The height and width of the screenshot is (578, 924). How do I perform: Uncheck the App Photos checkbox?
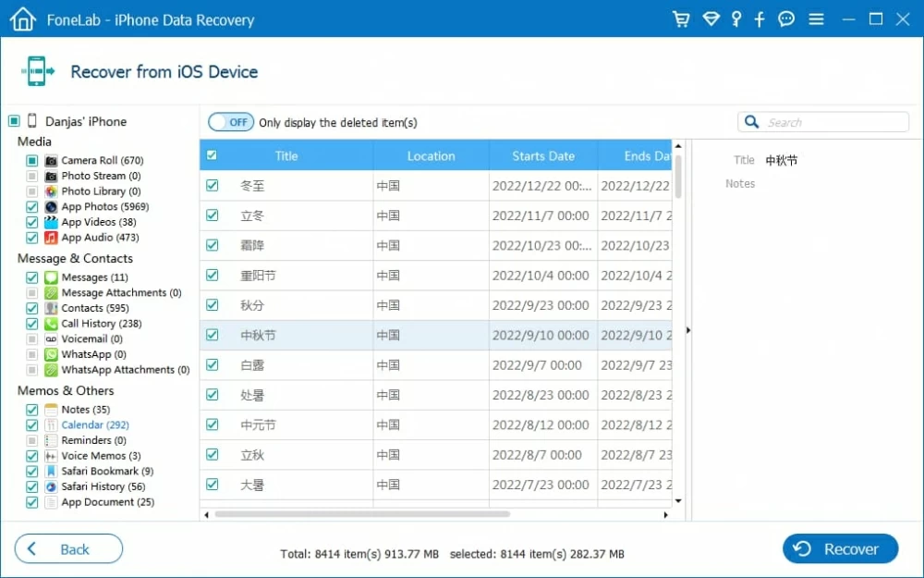[32, 207]
